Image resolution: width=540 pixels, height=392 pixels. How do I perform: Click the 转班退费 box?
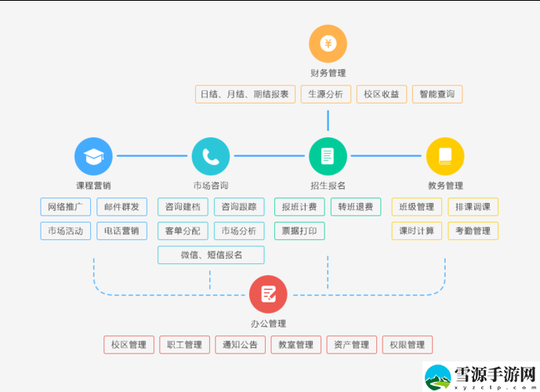[356, 207]
